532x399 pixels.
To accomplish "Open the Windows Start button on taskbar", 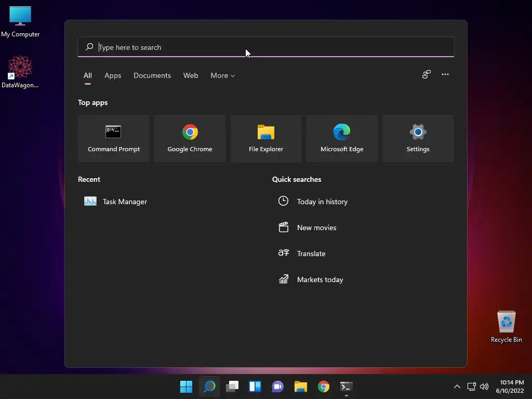I will (x=186, y=387).
